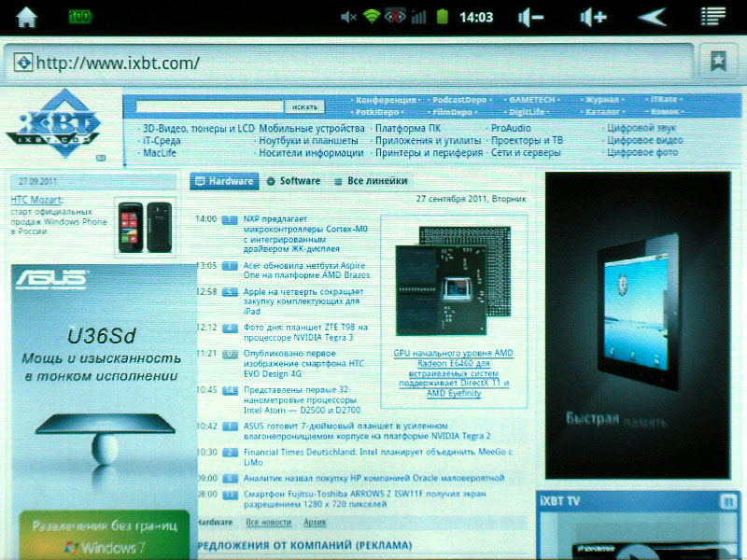Open bookmarks with the star button
Image resolution: width=747 pixels, height=560 pixels.
point(718,62)
